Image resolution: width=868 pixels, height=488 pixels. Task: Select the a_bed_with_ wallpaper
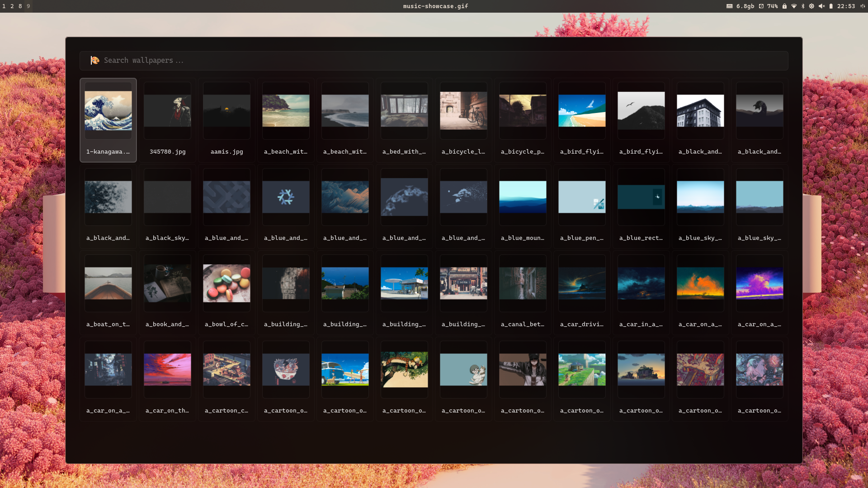pyautogui.click(x=404, y=120)
